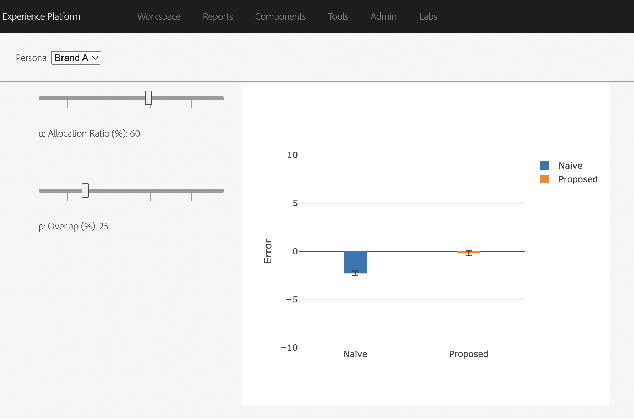Open Components in the top navigation
This screenshot has width=634, height=420.
[x=281, y=17]
